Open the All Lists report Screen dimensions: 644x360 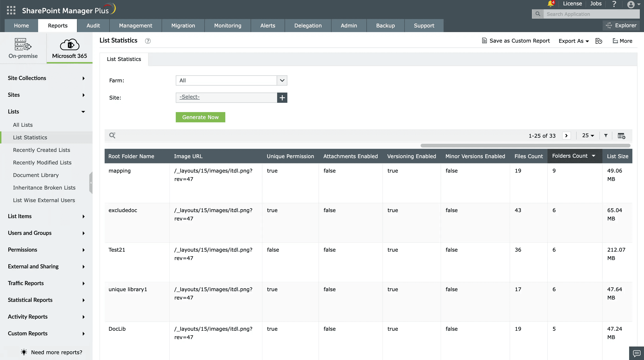[x=23, y=125]
